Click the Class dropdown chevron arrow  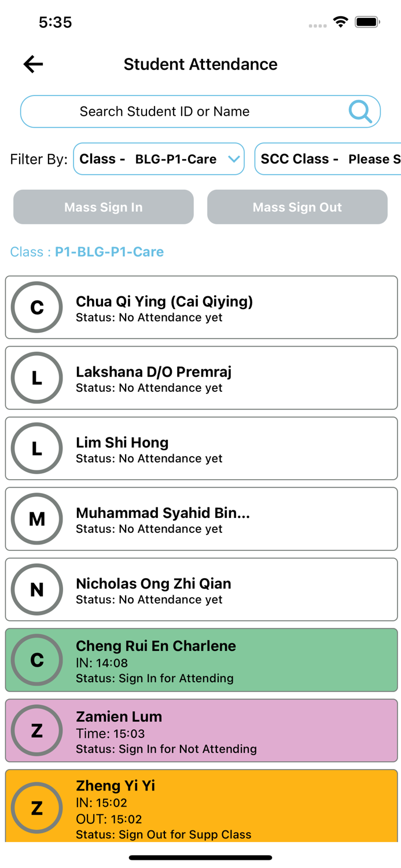(234, 159)
